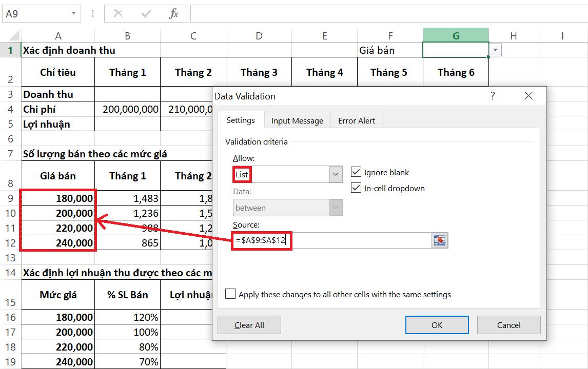Switch to the Input Message tab

[297, 120]
